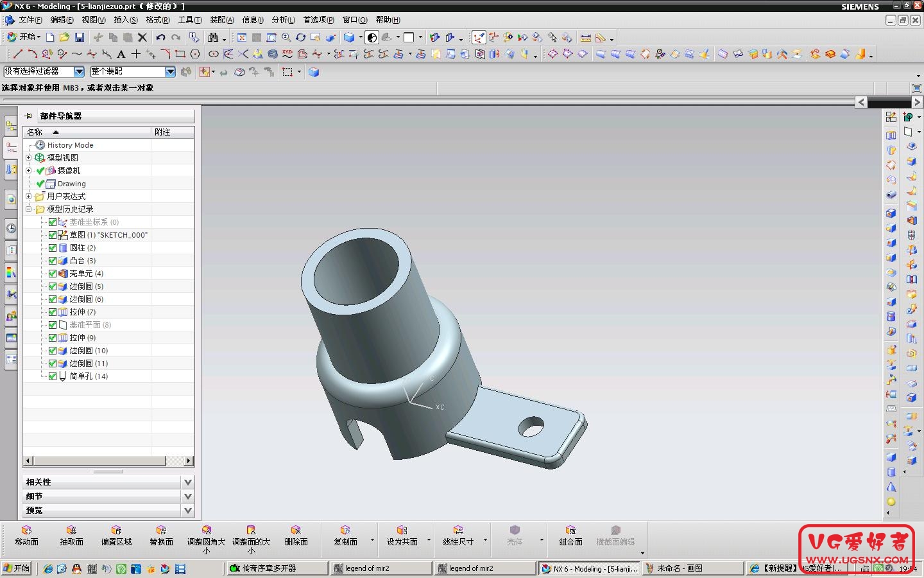Toggle checkbox for 拉伸 (9) feature
This screenshot has height=578, width=924.
(53, 338)
